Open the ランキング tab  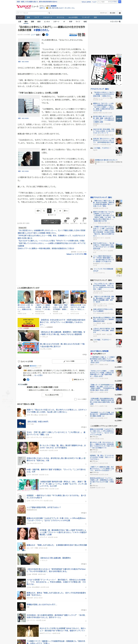click(86, 17)
